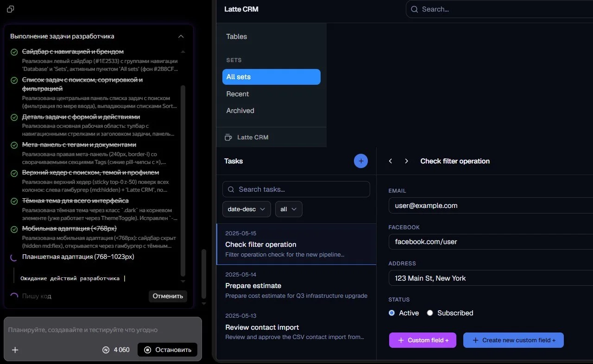This screenshot has height=364, width=593.
Task: Click the purple Custom field + button
Action: pyautogui.click(x=423, y=340)
